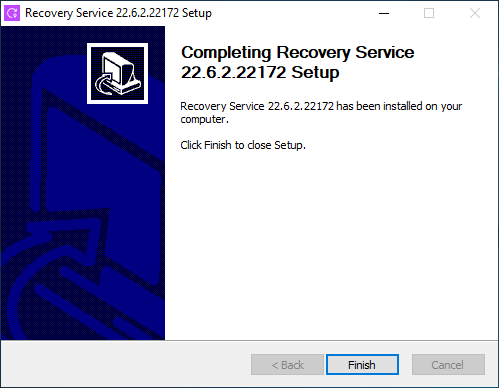Click the white frame around the installer icon
Viewport: 499px width, 388px height.
117,45
